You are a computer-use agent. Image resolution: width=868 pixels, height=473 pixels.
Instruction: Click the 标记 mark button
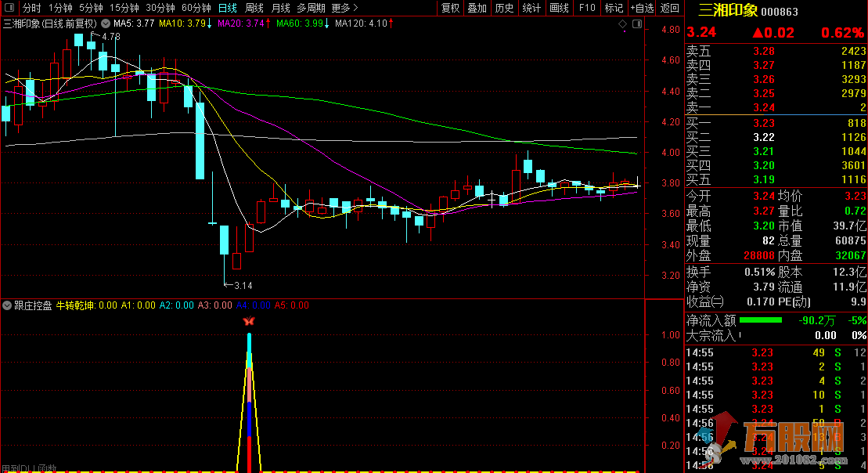point(614,8)
